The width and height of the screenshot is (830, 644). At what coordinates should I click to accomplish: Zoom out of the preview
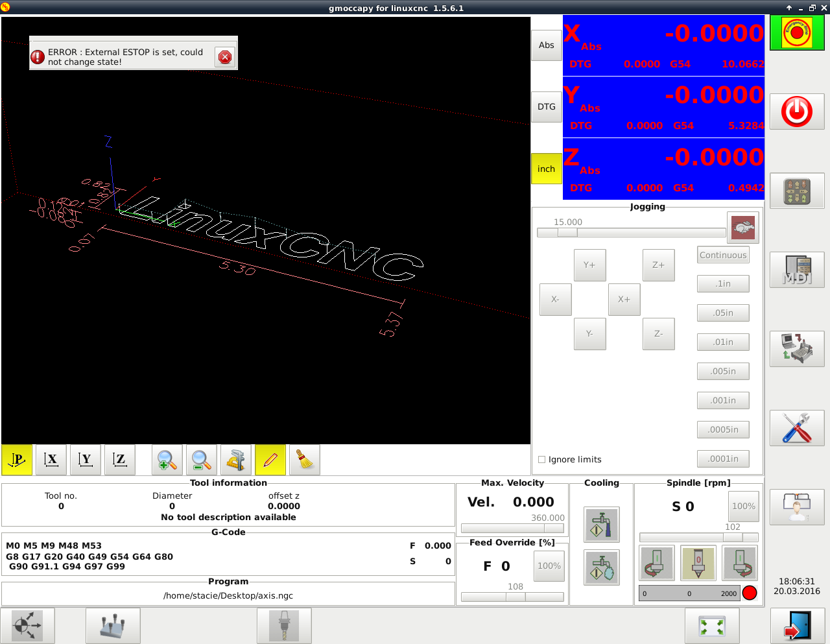[x=202, y=460]
